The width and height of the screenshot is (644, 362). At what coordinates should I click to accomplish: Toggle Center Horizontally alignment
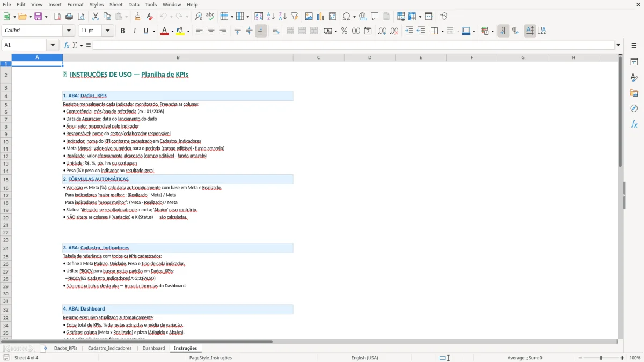pyautogui.click(x=211, y=31)
